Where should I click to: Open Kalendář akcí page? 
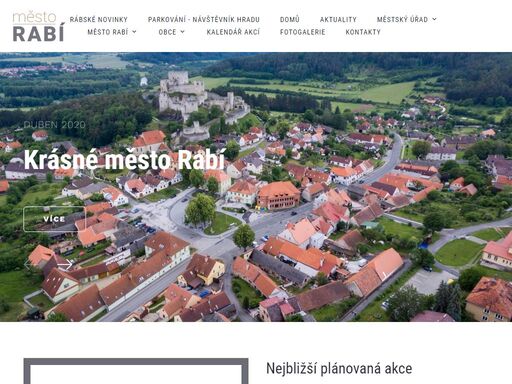point(233,32)
